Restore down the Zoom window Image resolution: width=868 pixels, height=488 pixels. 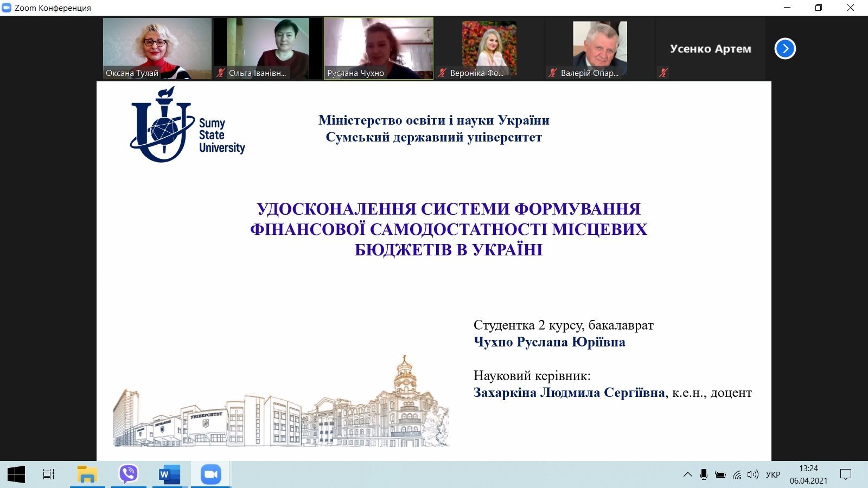click(x=819, y=8)
